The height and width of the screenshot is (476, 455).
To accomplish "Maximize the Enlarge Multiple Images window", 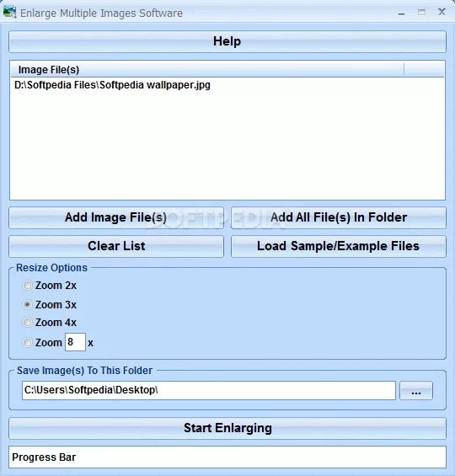I will (421, 13).
